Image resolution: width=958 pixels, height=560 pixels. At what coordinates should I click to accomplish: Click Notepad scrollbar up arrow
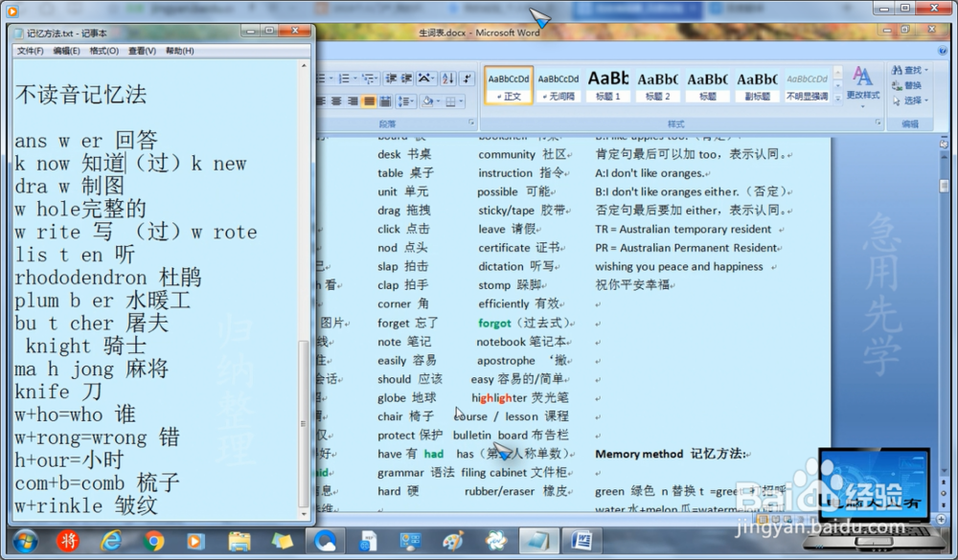tap(304, 66)
